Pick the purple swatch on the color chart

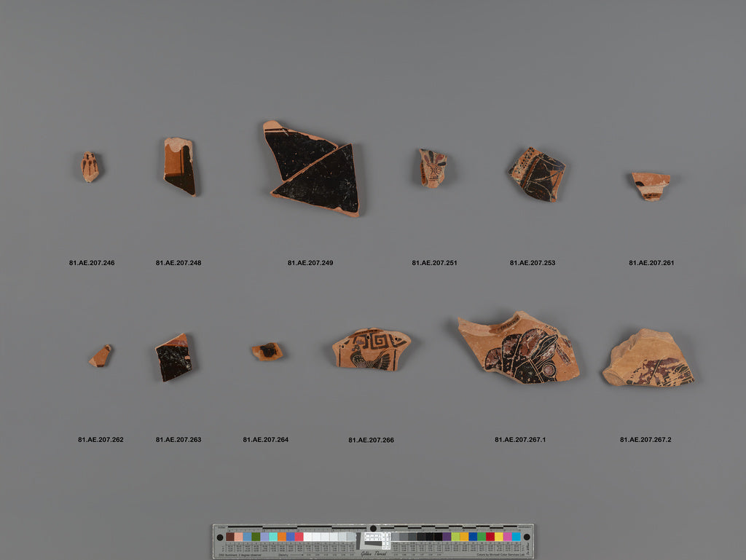point(447,537)
